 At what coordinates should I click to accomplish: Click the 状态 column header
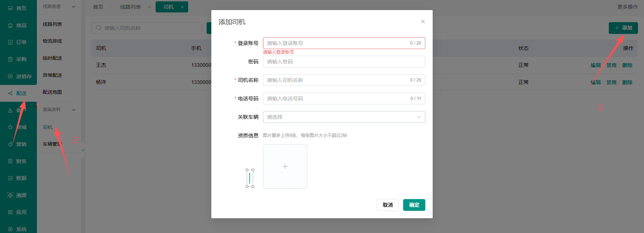pos(523,48)
